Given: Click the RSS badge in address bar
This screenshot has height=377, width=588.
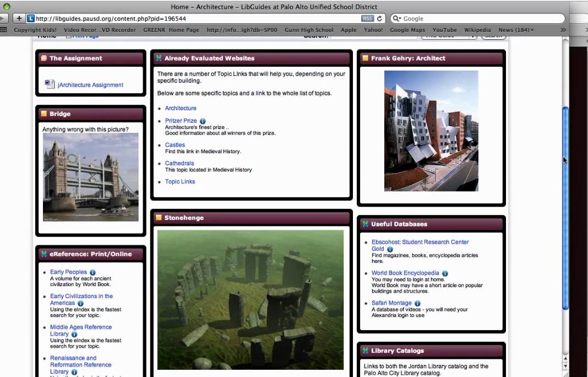Looking at the screenshot, I should point(367,18).
